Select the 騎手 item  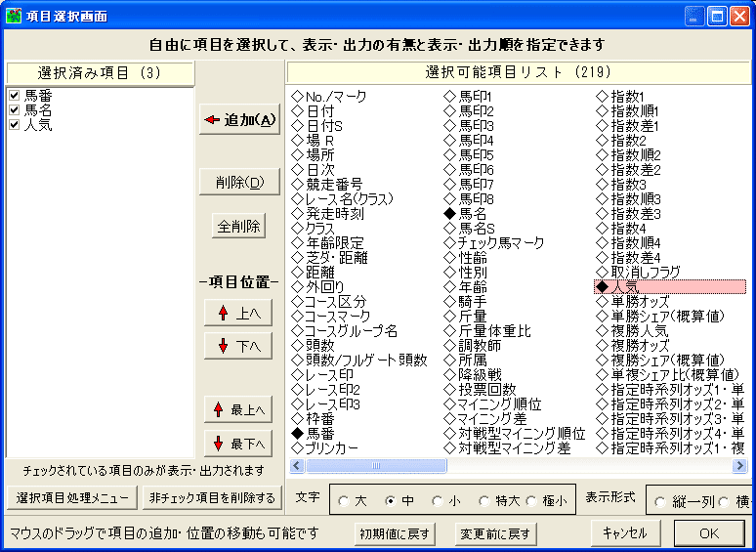(x=465, y=302)
